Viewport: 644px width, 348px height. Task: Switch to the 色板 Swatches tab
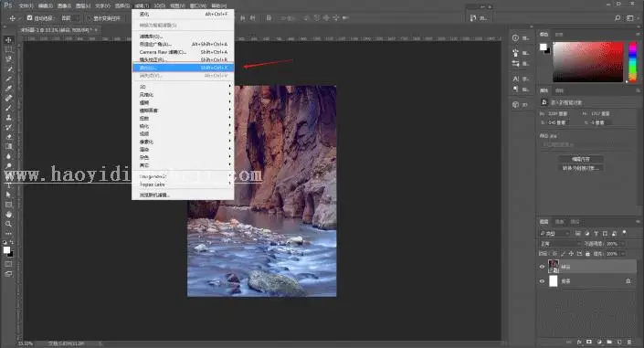(x=559, y=35)
